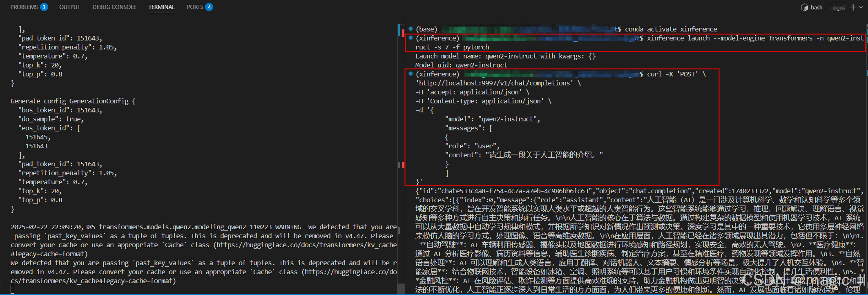Switch to the OUTPUT tab

(x=70, y=7)
